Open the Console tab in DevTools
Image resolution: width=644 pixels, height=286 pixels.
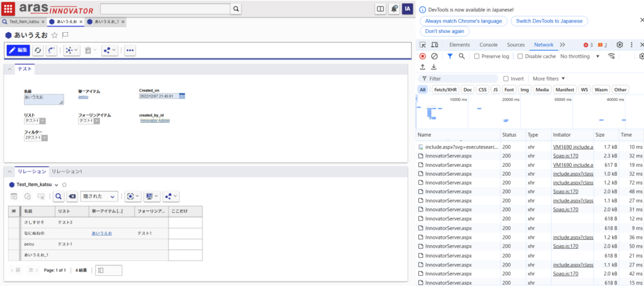[488, 45]
